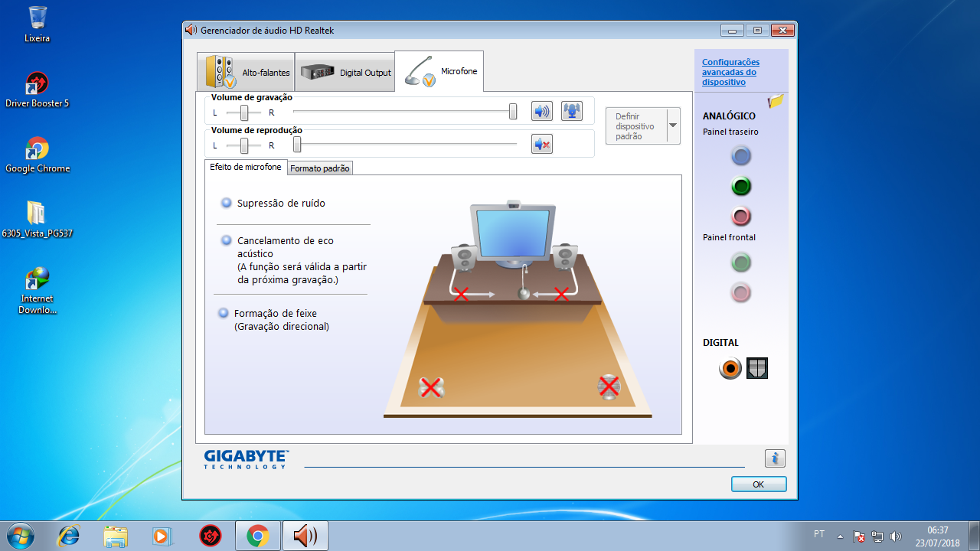
Task: Select the Efeito de microfone tab
Action: pyautogui.click(x=246, y=167)
